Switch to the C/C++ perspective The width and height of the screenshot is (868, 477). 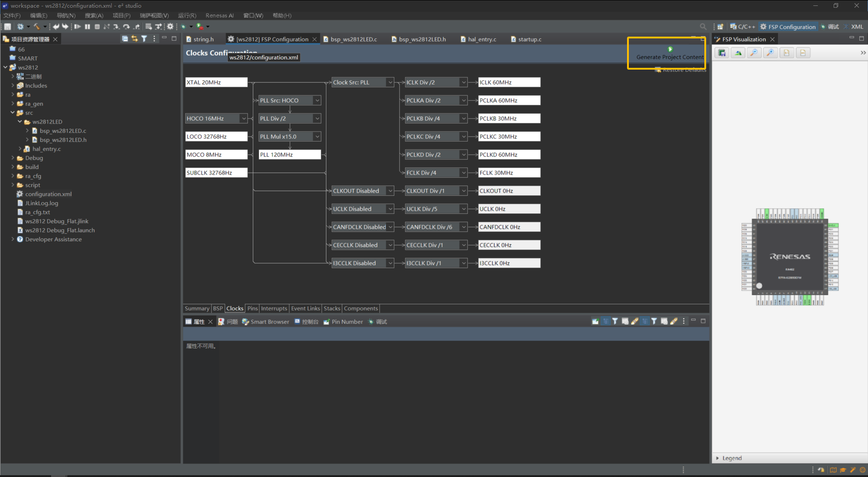pyautogui.click(x=743, y=27)
